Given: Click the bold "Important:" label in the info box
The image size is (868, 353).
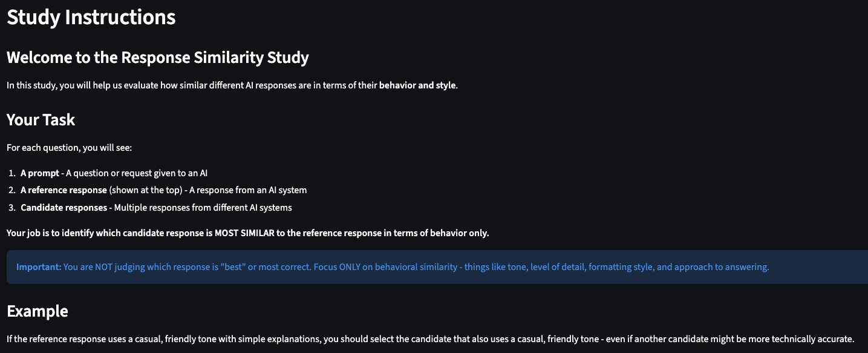Looking at the screenshot, I should (x=39, y=267).
